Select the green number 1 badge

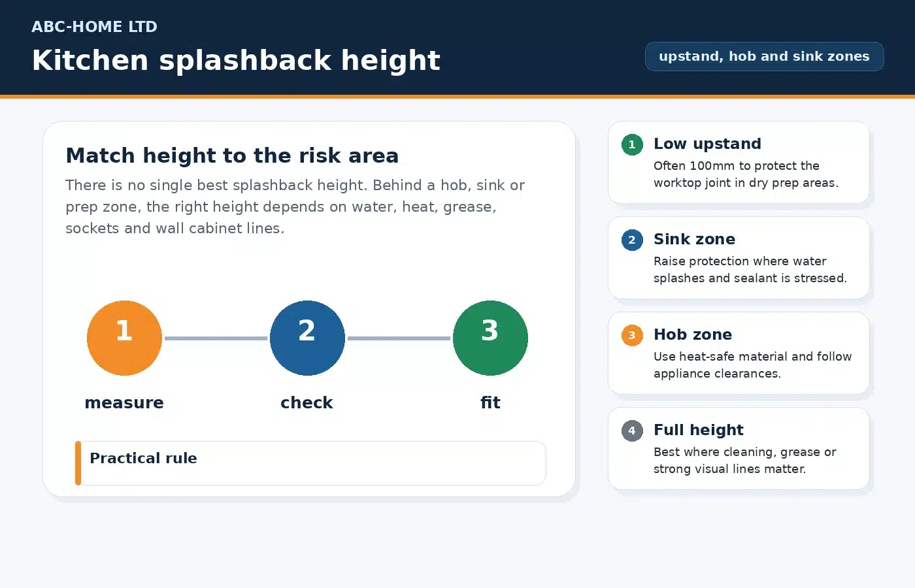pyautogui.click(x=632, y=144)
